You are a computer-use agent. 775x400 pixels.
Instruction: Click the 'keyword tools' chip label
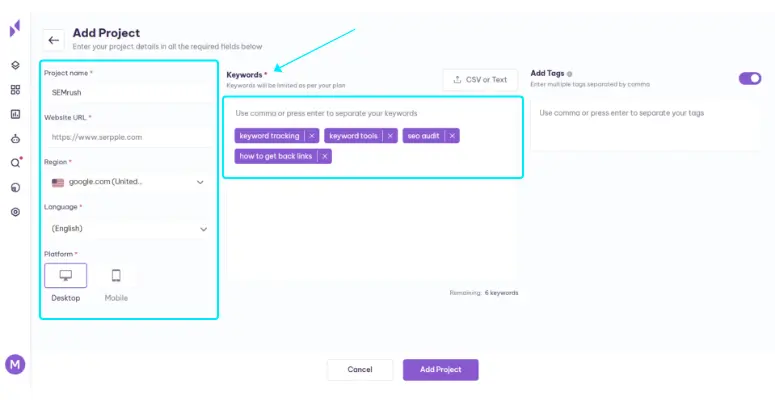(x=353, y=136)
